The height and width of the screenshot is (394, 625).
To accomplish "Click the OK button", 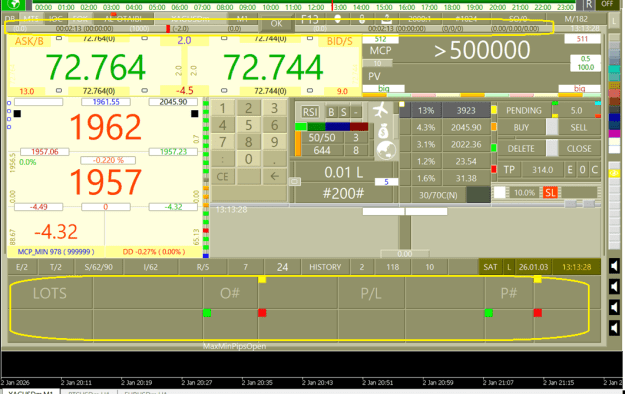I will click(x=277, y=24).
